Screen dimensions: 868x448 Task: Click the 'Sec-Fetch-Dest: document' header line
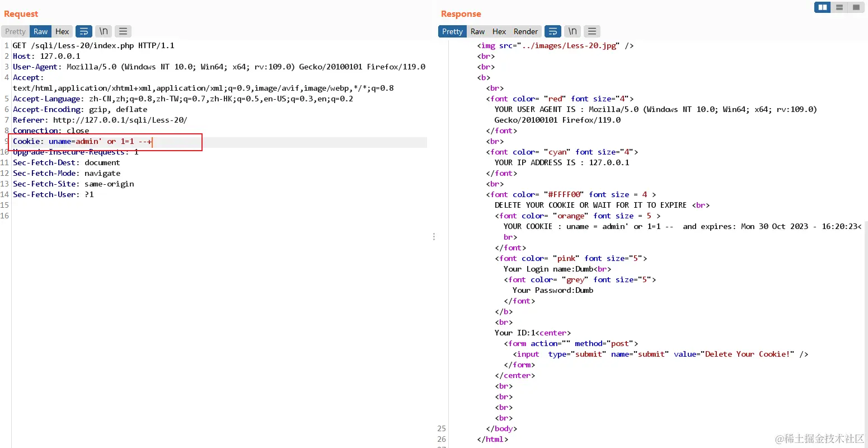tap(67, 162)
